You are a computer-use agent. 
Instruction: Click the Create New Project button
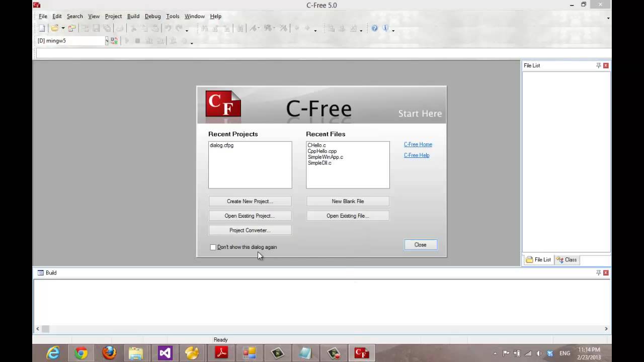pyautogui.click(x=250, y=201)
